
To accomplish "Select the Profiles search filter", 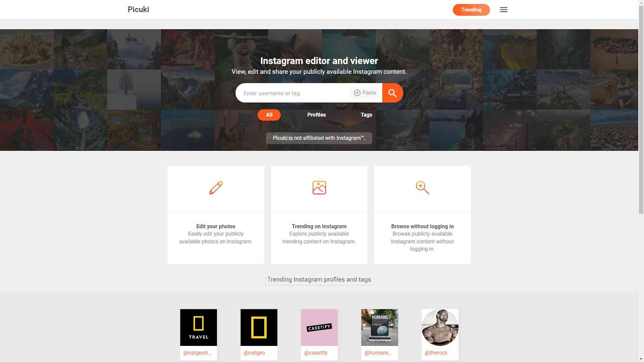I will [316, 115].
